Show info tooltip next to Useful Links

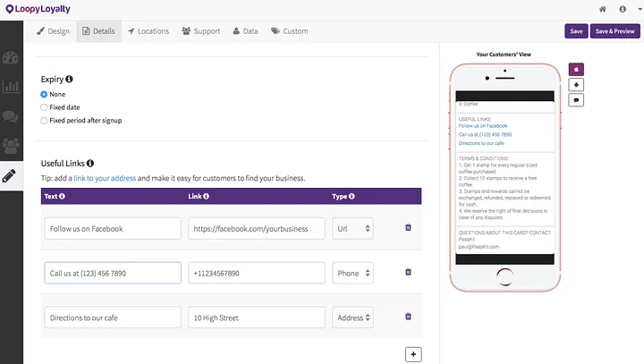(x=90, y=164)
